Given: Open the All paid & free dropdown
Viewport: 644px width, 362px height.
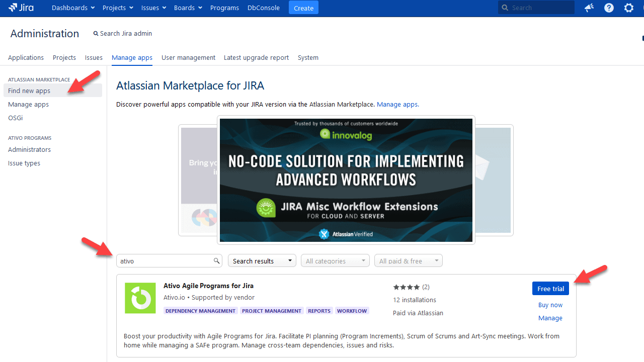Looking at the screenshot, I should click(x=408, y=260).
